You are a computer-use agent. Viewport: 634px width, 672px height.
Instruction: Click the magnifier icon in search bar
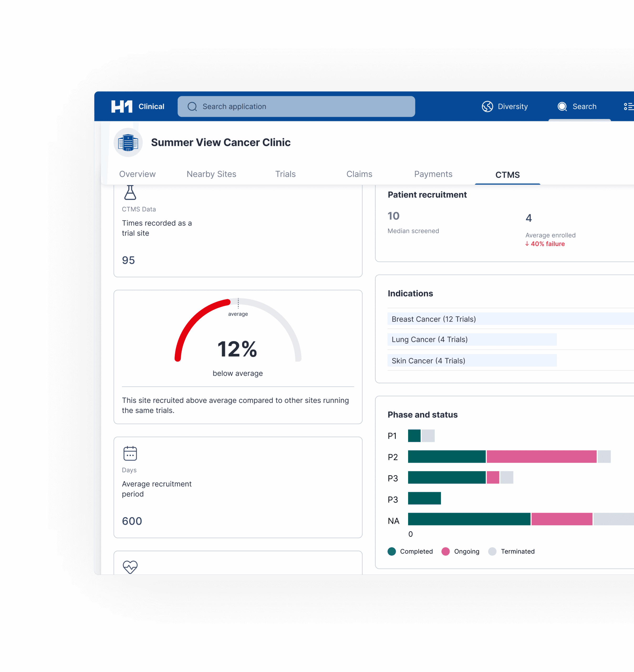(x=192, y=107)
